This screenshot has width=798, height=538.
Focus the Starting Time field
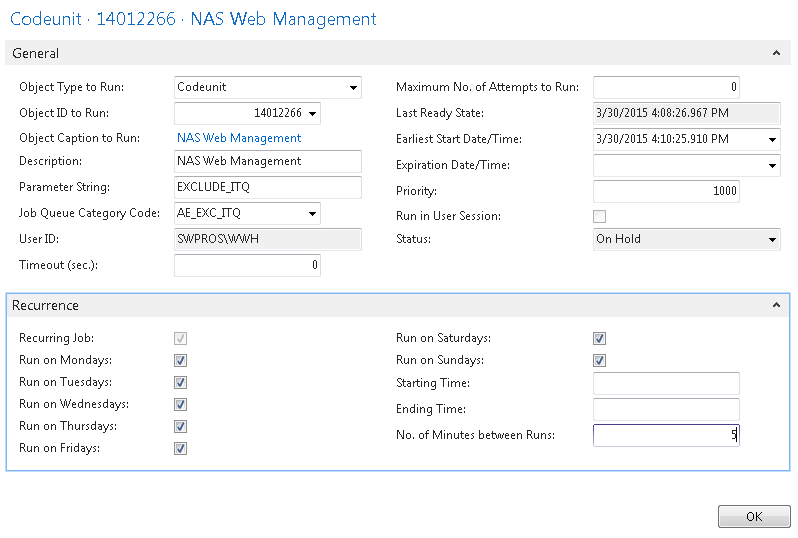[x=666, y=384]
